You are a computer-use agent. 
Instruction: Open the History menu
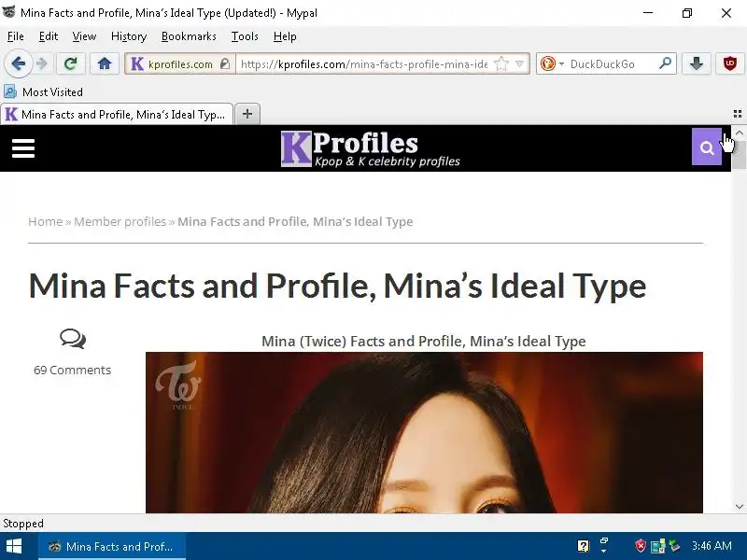pyautogui.click(x=129, y=36)
